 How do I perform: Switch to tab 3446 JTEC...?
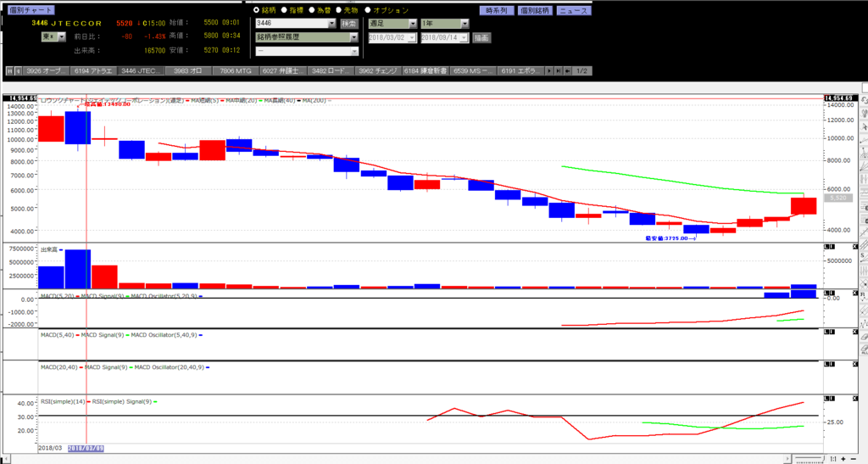pos(141,71)
